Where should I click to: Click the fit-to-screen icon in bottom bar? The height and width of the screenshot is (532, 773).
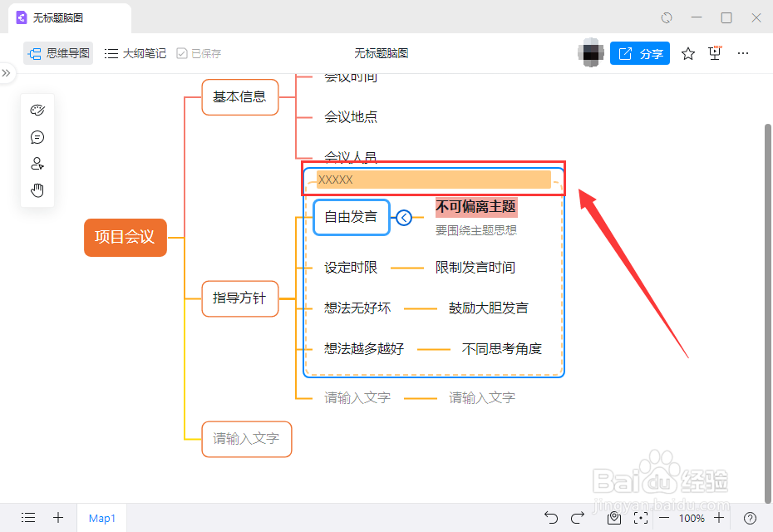tap(641, 518)
